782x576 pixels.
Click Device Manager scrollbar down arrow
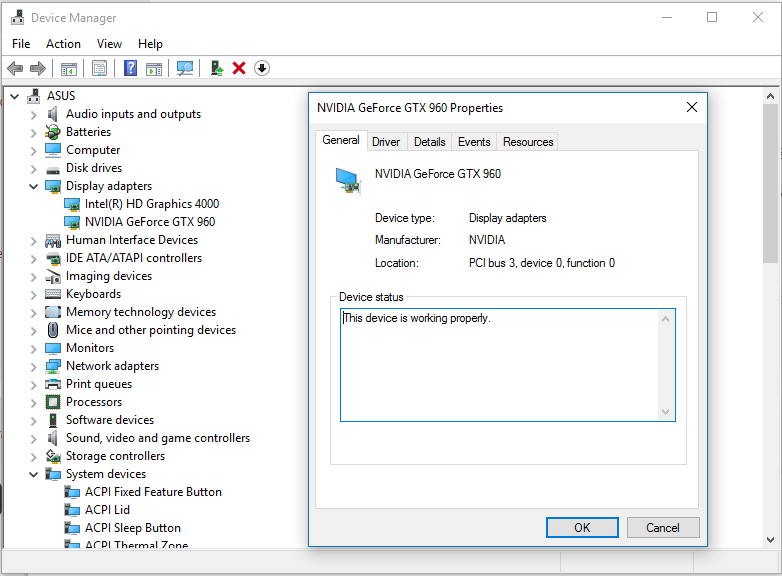coord(771,540)
